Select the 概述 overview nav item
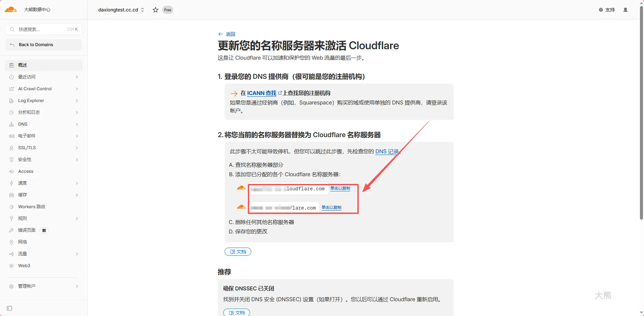This screenshot has height=316, width=644. coord(22,65)
